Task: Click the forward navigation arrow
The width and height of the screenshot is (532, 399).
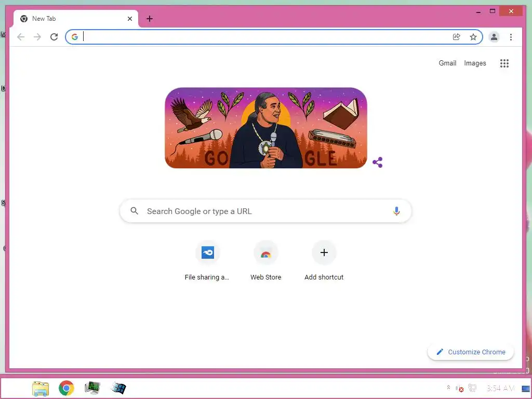Action: (x=37, y=37)
